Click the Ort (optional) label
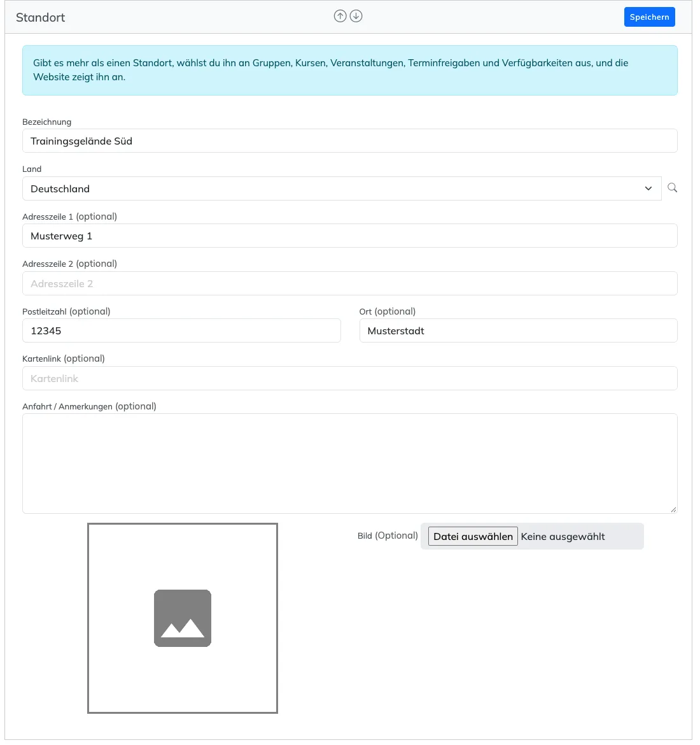The height and width of the screenshot is (745, 700). click(x=387, y=311)
